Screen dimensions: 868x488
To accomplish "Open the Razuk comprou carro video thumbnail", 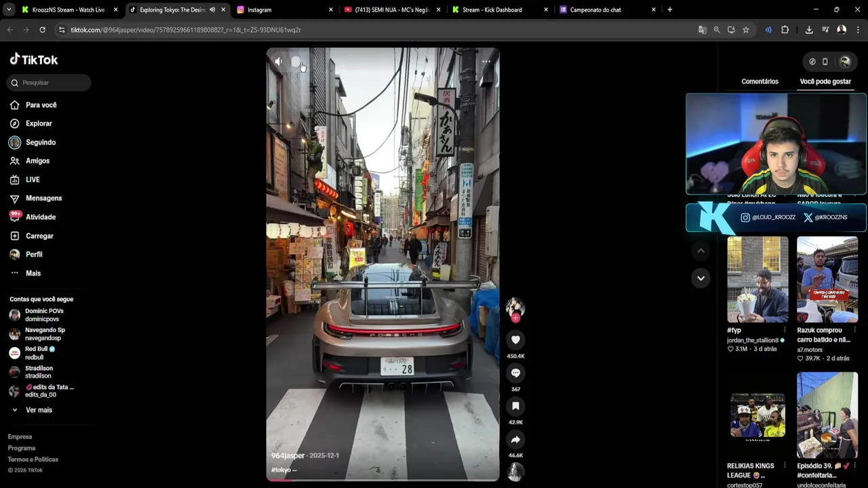I will pyautogui.click(x=827, y=279).
